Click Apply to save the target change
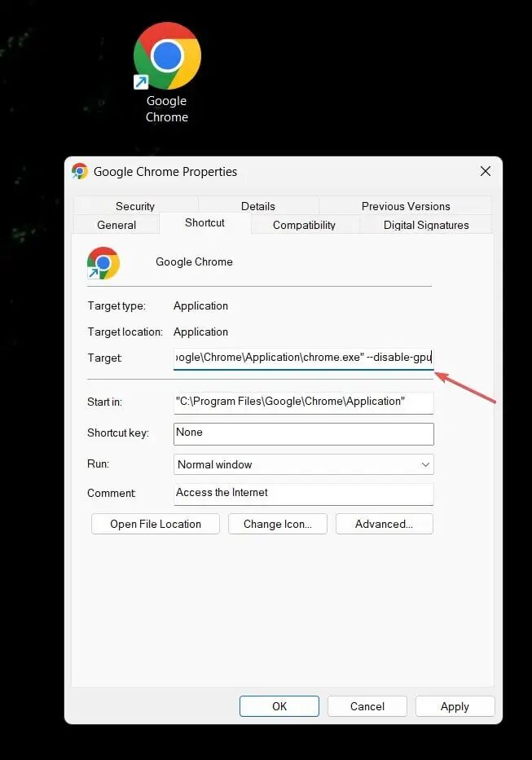 (455, 706)
